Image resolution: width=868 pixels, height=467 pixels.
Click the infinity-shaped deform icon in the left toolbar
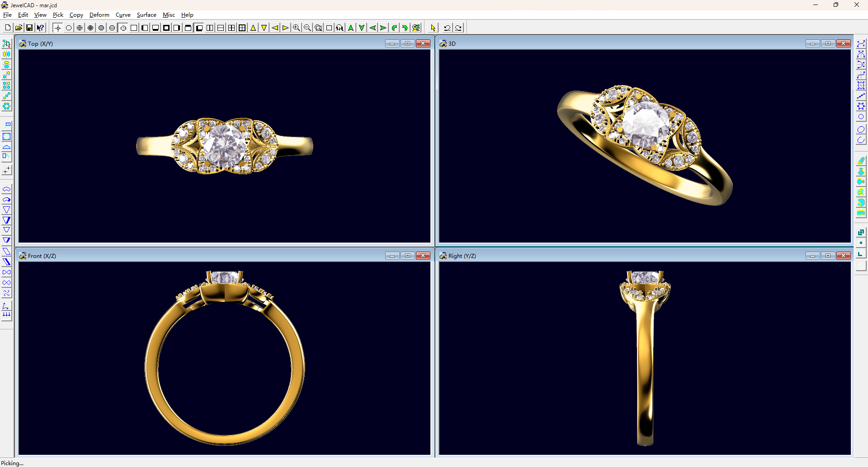click(6, 283)
